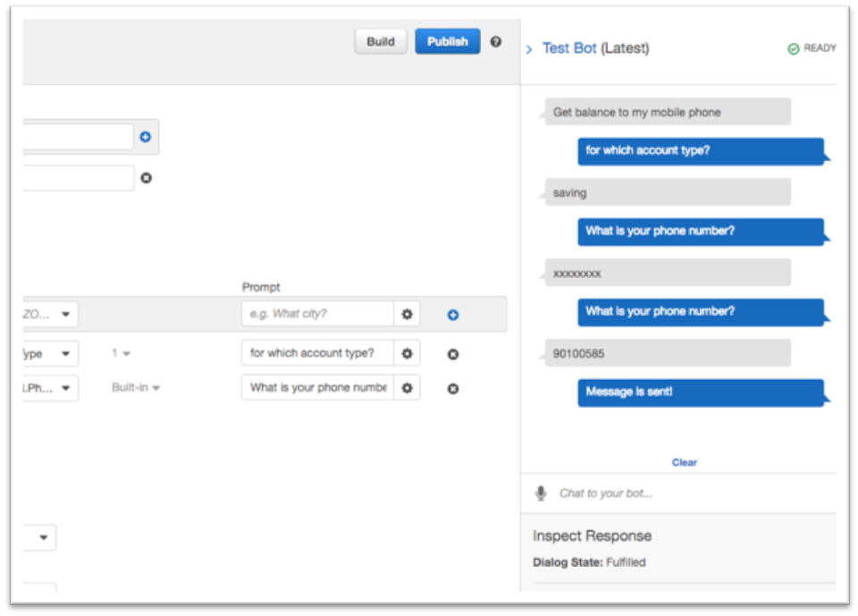Click the help question mark icon
This screenshot has height=616, width=858.
click(x=496, y=42)
